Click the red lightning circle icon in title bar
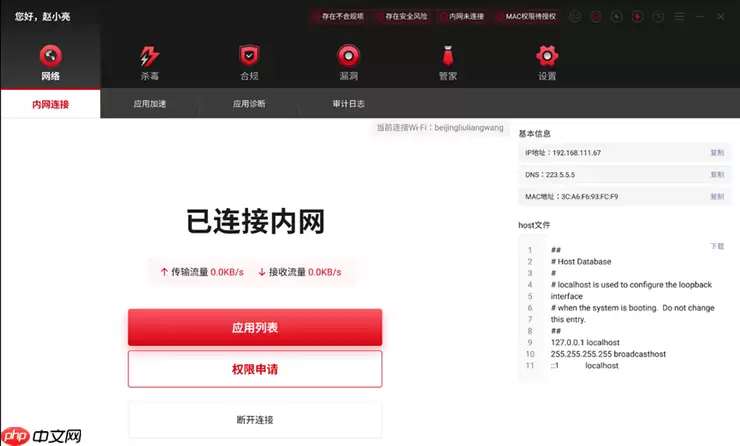 click(637, 17)
